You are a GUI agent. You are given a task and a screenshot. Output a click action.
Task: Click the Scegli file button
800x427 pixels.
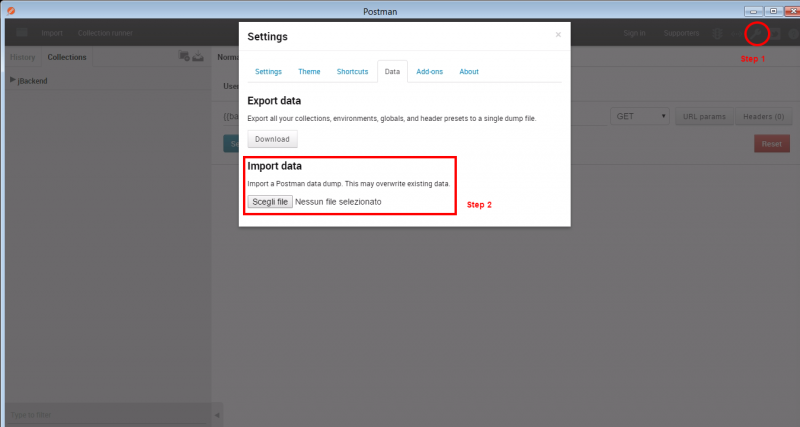[270, 202]
